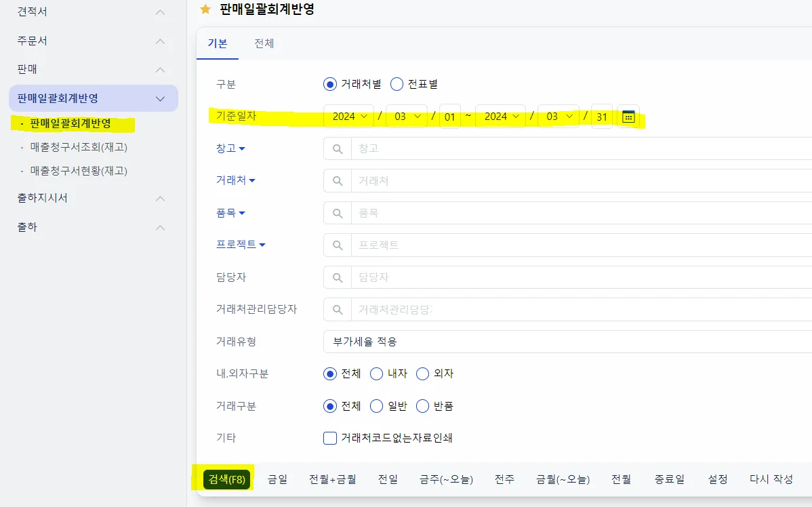
Task: Open 매출청구서조회(재고) in the sidebar
Action: (79, 147)
